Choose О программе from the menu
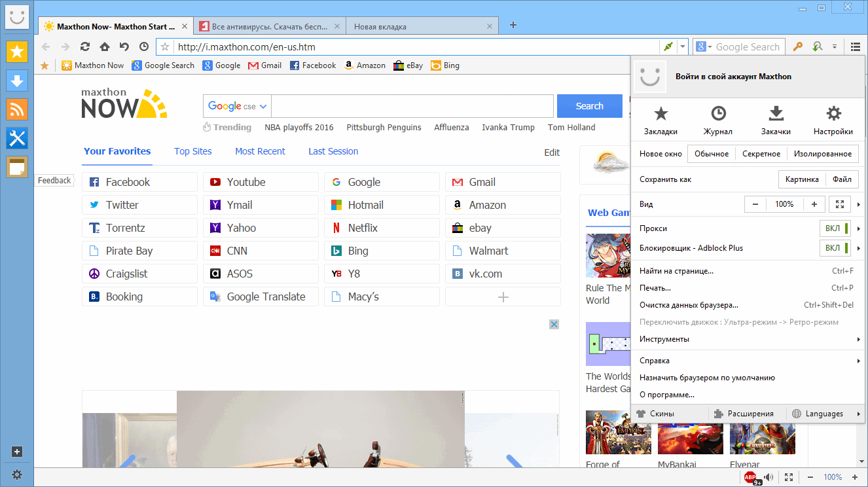Image resolution: width=868 pixels, height=487 pixels. tap(748, 395)
